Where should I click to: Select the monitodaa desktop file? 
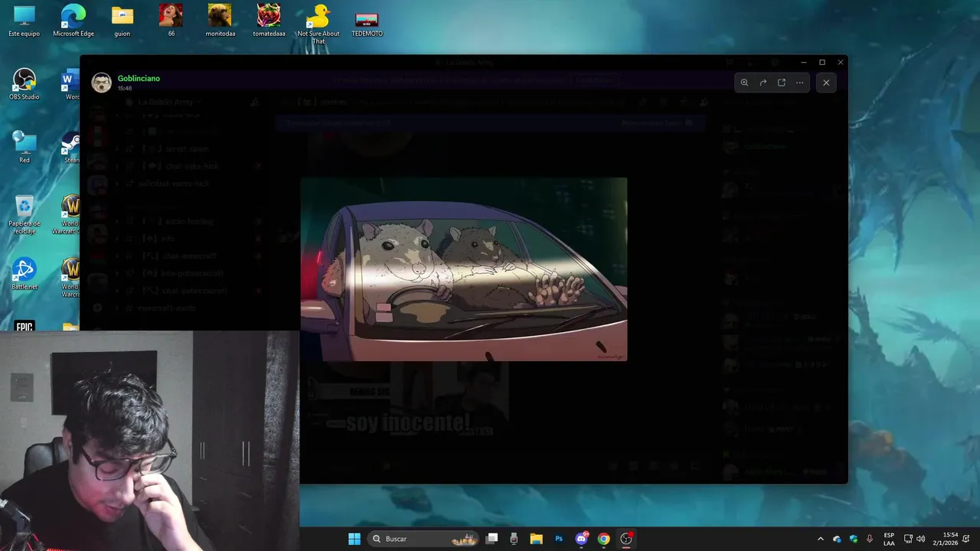[x=220, y=21]
